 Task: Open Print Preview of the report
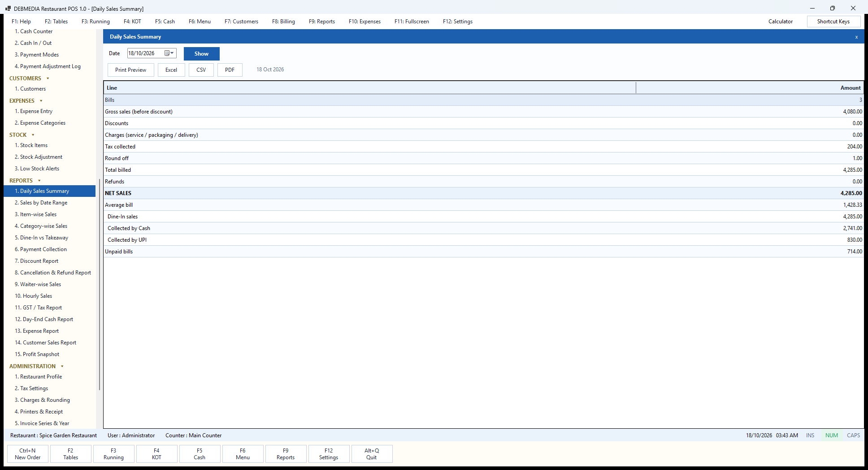pyautogui.click(x=130, y=70)
